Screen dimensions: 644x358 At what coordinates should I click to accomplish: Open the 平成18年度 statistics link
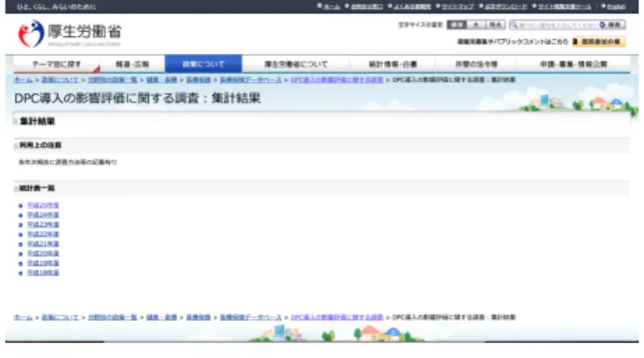(x=43, y=273)
